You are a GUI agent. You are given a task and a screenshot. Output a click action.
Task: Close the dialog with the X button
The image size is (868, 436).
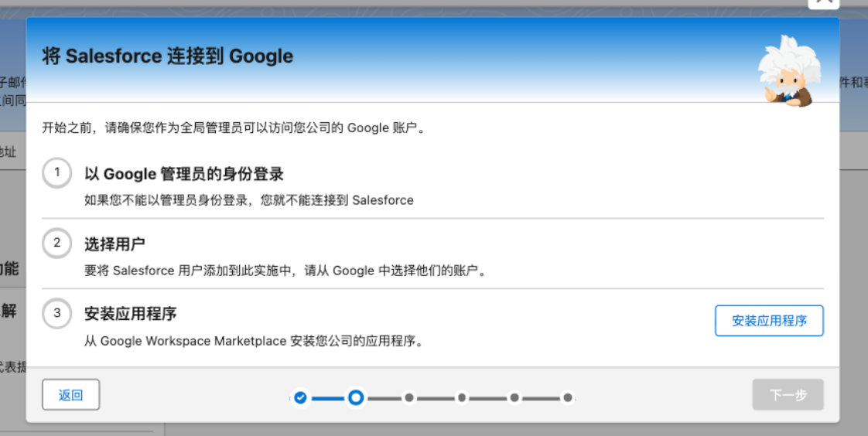(824, 3)
